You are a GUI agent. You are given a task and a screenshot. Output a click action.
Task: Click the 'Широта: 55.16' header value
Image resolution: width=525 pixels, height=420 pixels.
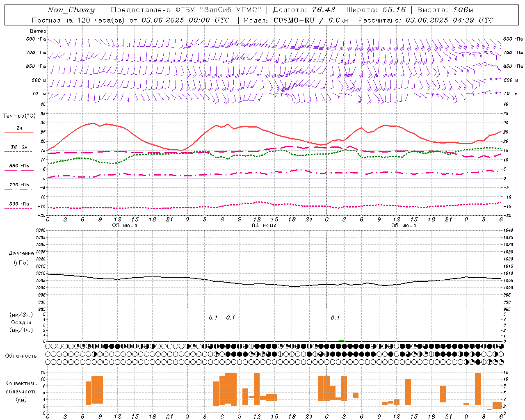pyautogui.click(x=376, y=10)
